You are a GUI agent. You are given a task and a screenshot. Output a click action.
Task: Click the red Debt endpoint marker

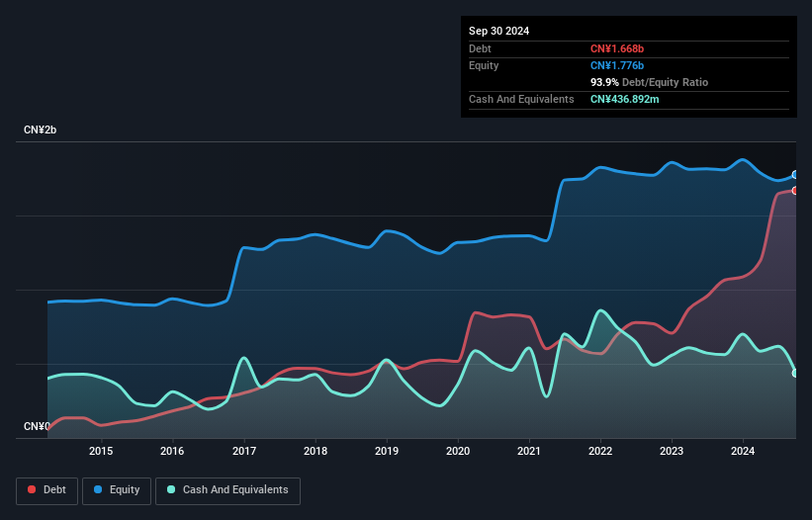point(795,191)
